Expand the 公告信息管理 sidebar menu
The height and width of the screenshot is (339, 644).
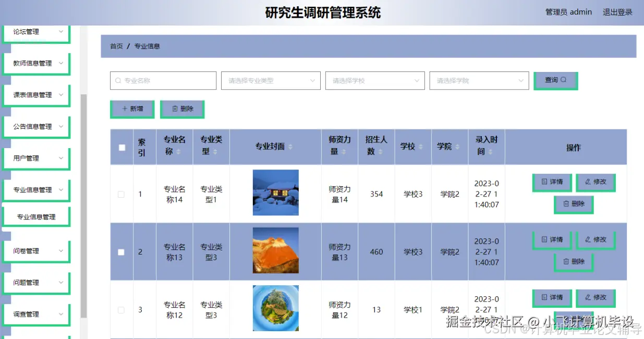point(36,127)
